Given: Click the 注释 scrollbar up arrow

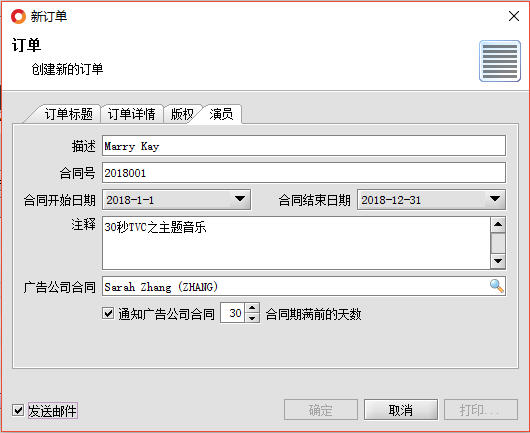Looking at the screenshot, I should coord(498,225).
